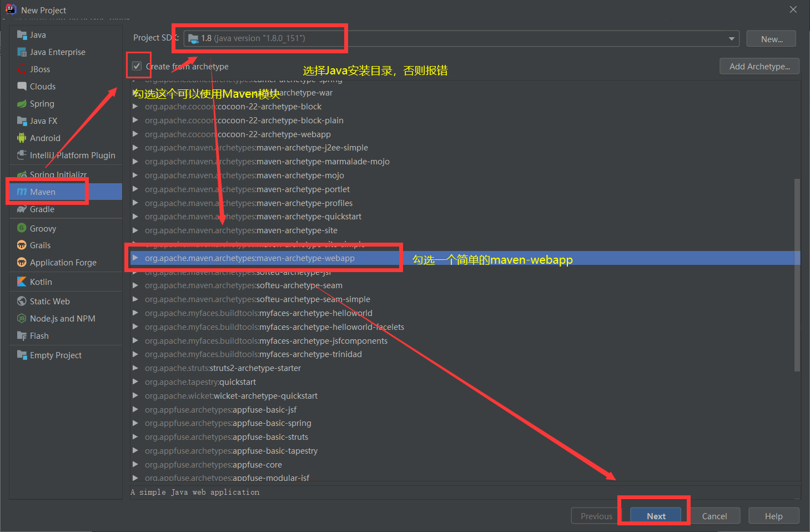Select maven-archetype-profiles row
Image resolution: width=810 pixels, height=532 pixels.
click(x=464, y=203)
